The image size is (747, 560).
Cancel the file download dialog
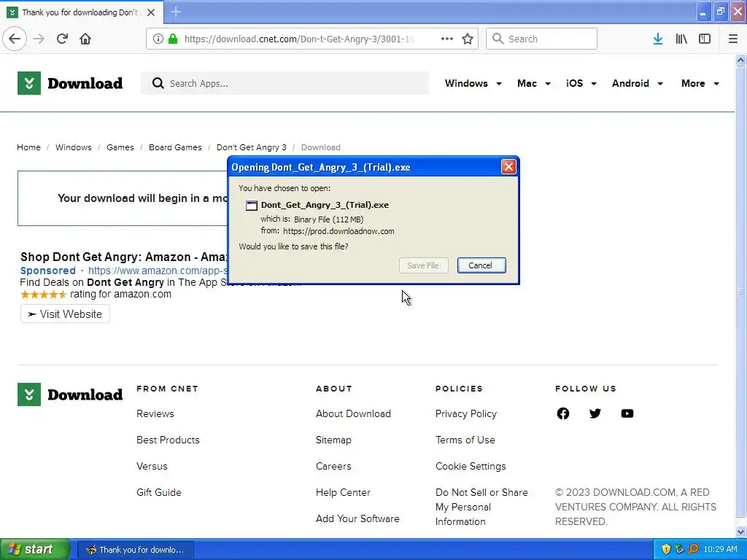pos(481,265)
